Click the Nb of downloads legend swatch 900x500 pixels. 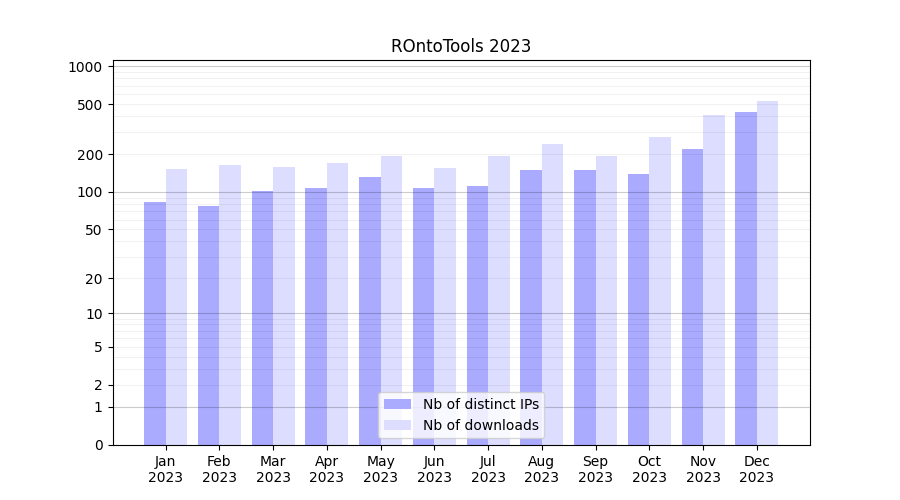(x=397, y=425)
